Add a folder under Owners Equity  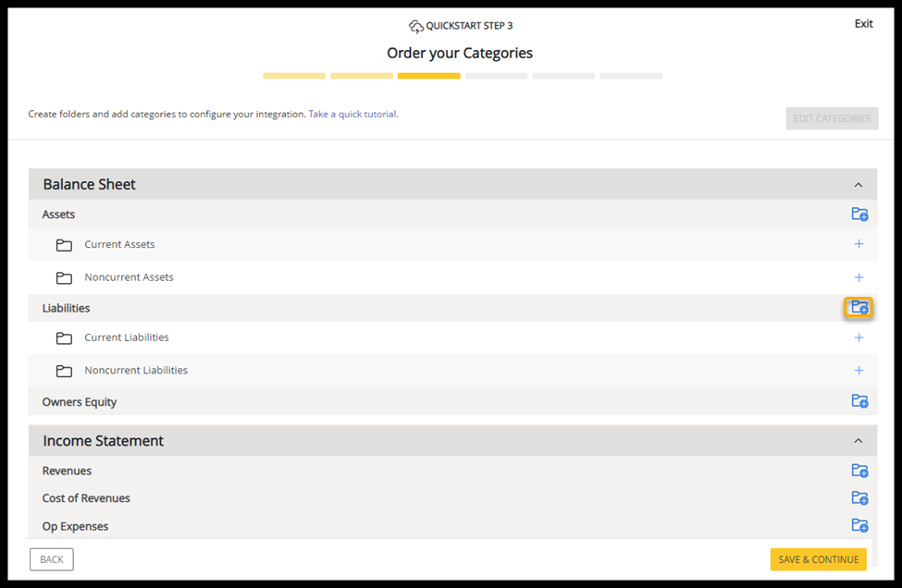pos(859,401)
